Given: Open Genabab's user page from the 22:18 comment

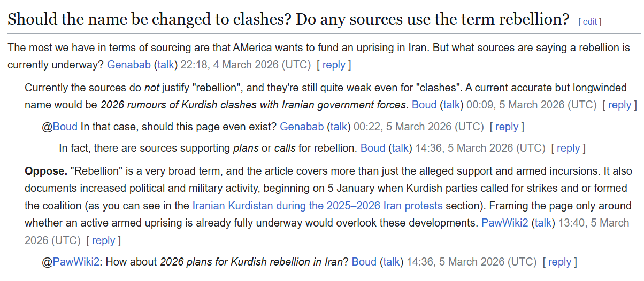Looking at the screenshot, I should coord(129,65).
